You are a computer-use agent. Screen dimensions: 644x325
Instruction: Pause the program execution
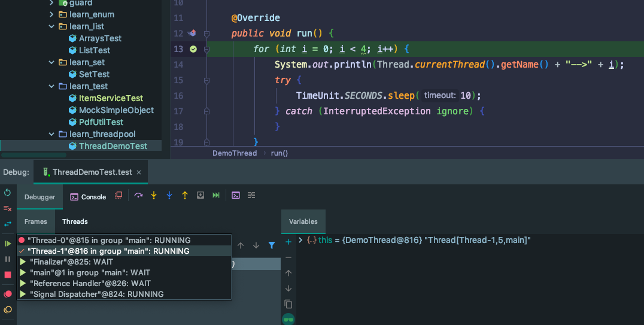click(7, 259)
